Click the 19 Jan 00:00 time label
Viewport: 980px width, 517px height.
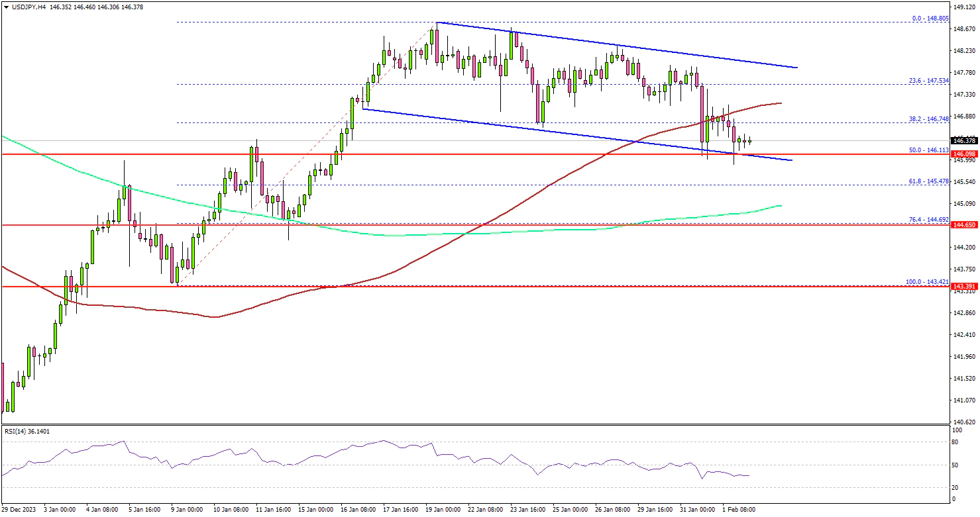click(442, 510)
